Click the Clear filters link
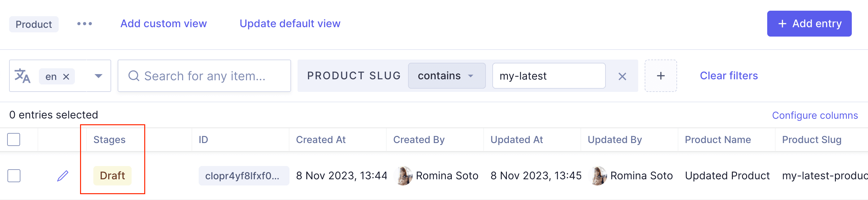This screenshot has width=868, height=200. tap(729, 76)
